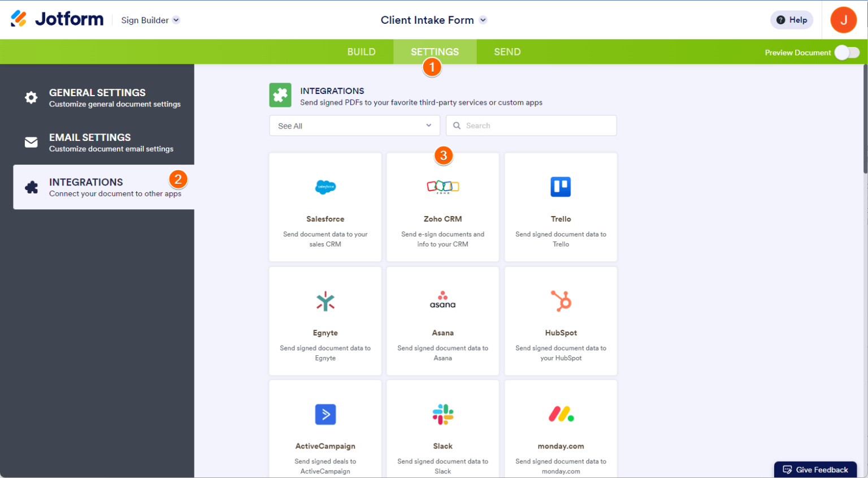
Task: Open the ActiveCampaign integration icon
Action: point(325,414)
